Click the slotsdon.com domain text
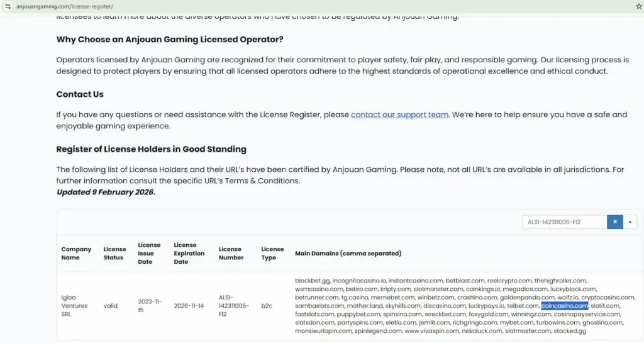The height and width of the screenshot is (343, 644). pos(314,322)
